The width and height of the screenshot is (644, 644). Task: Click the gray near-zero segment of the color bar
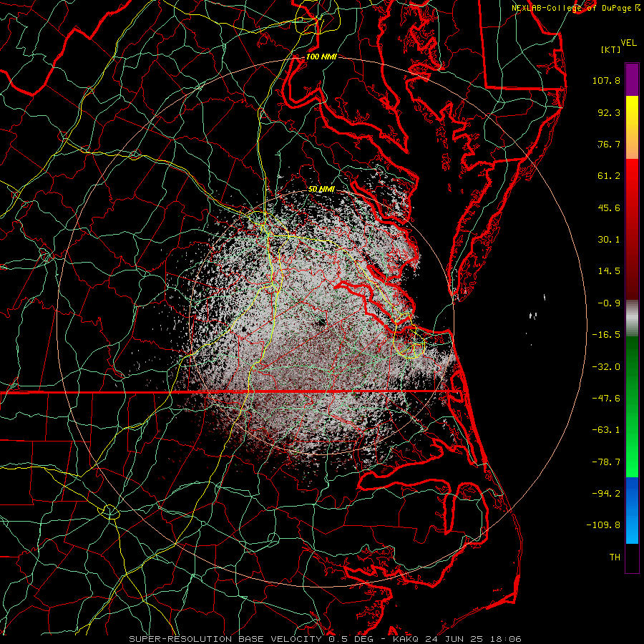click(x=632, y=318)
